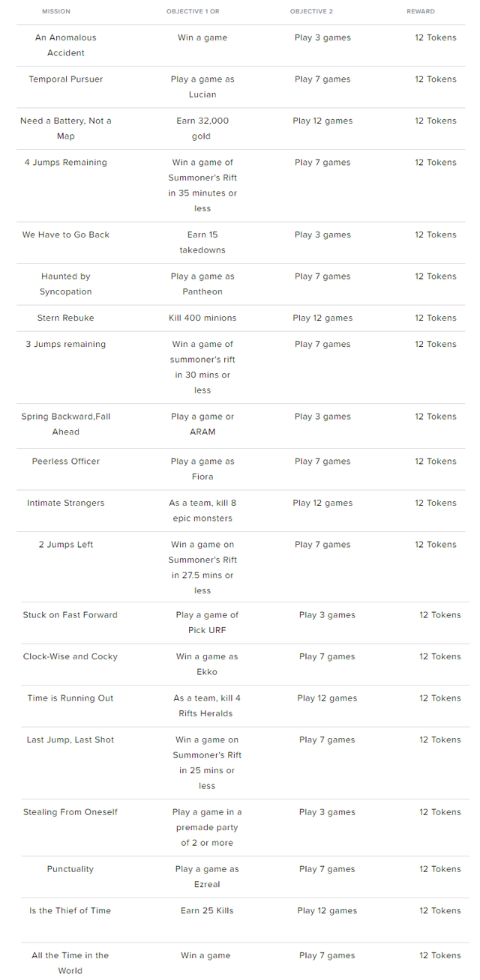Select the 'Play a game as Lucian' objective

point(202,87)
